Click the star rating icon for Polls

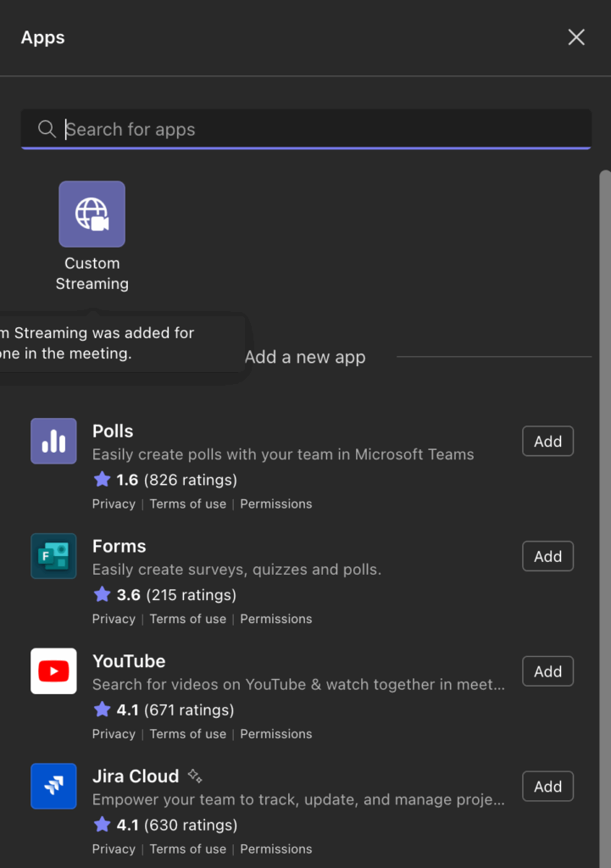point(102,480)
